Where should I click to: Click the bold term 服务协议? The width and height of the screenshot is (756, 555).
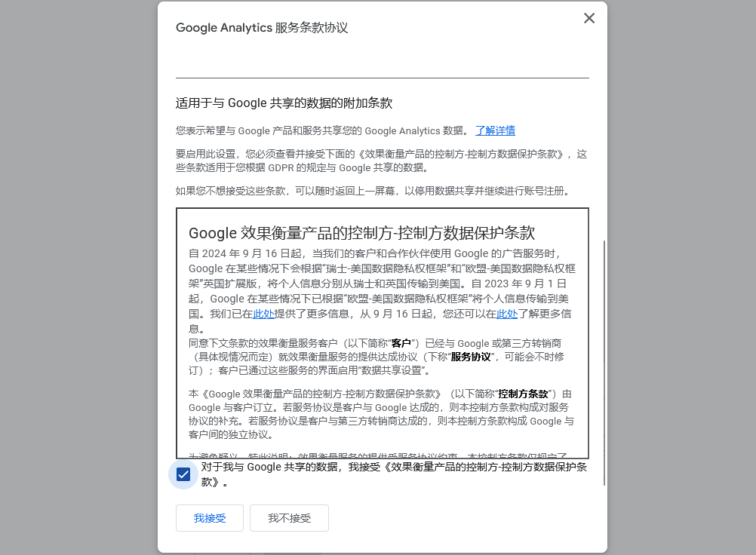471,357
